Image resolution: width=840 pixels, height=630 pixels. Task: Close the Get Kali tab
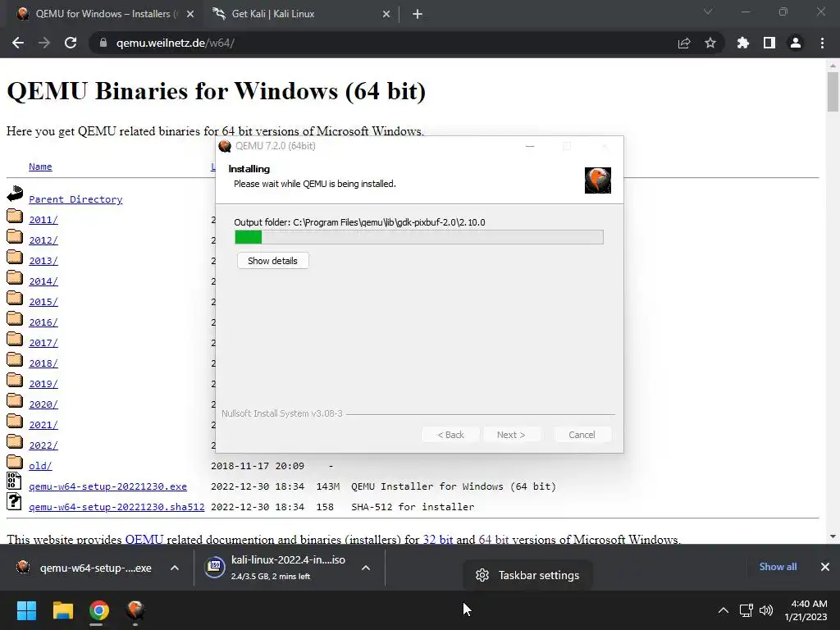[386, 15]
